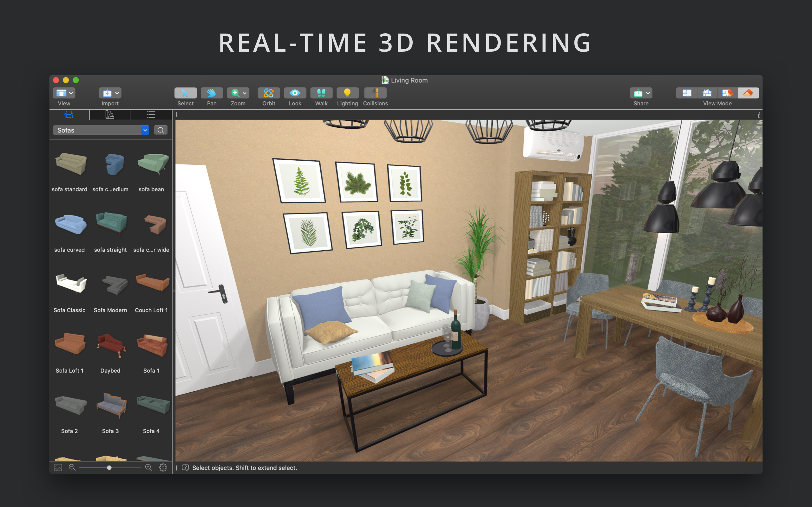Switch to the materials library tab
The height and width of the screenshot is (507, 812).
(x=110, y=115)
